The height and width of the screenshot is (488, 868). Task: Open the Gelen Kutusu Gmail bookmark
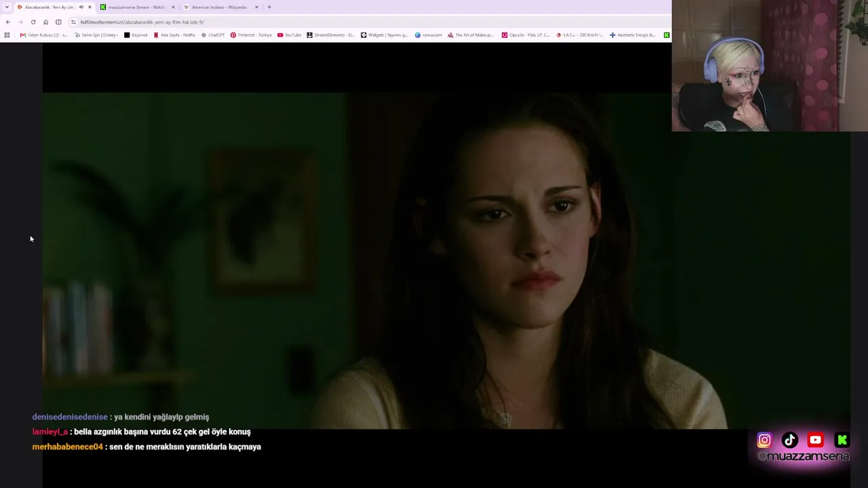44,35
